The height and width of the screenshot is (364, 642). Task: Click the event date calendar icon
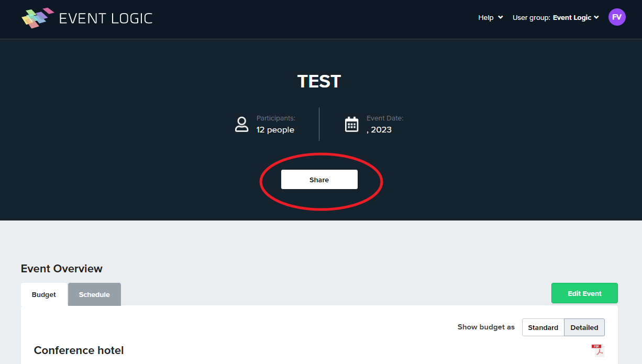pyautogui.click(x=352, y=124)
